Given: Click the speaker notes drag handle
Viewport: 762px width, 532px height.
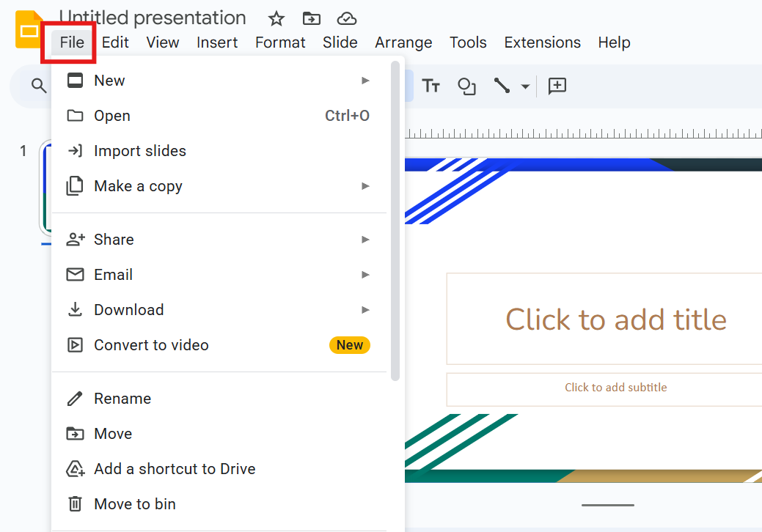Looking at the screenshot, I should pos(607,506).
